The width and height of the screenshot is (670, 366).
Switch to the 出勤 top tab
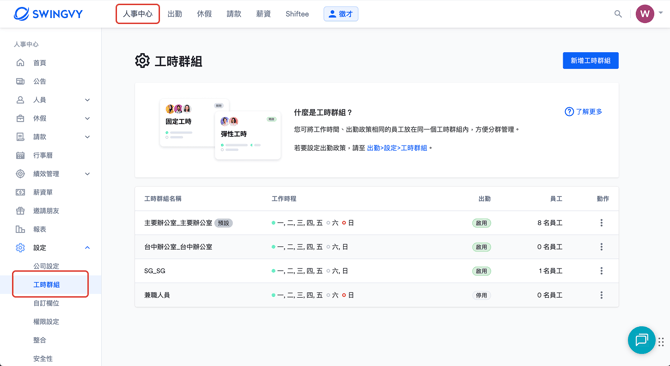coord(175,14)
